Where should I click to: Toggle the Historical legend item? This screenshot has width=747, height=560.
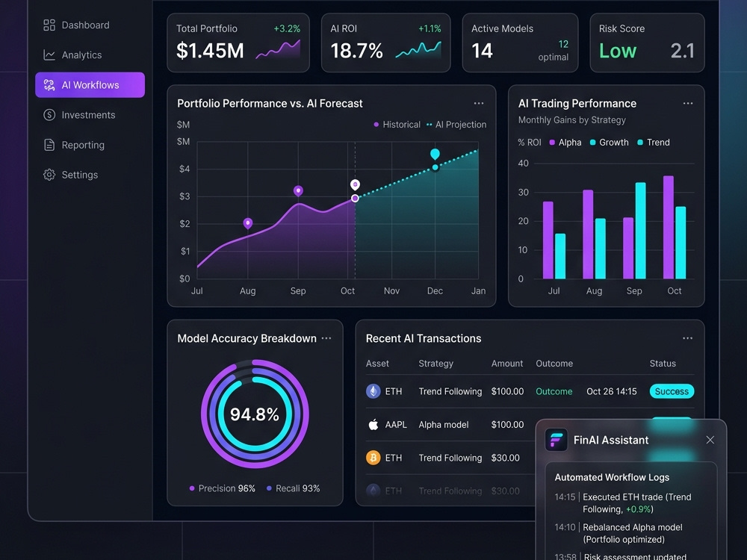pos(397,124)
